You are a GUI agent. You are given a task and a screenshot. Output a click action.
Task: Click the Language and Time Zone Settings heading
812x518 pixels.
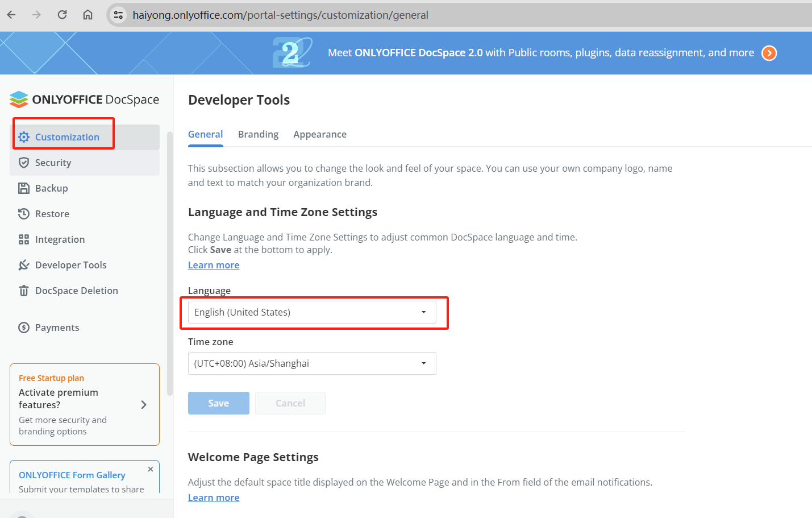(x=282, y=212)
